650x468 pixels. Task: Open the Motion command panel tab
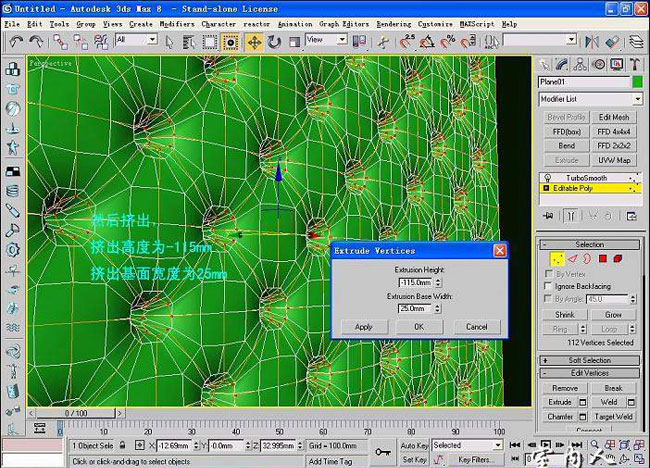point(598,64)
